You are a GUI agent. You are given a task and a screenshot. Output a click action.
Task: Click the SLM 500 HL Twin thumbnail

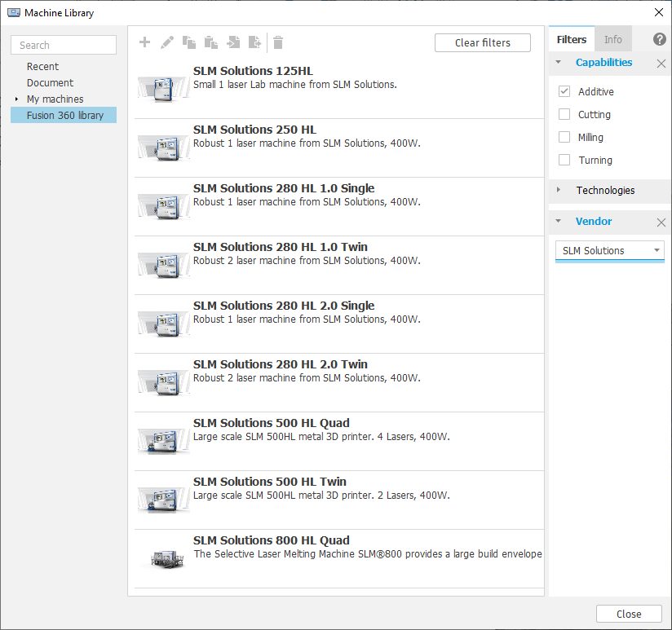(x=164, y=500)
